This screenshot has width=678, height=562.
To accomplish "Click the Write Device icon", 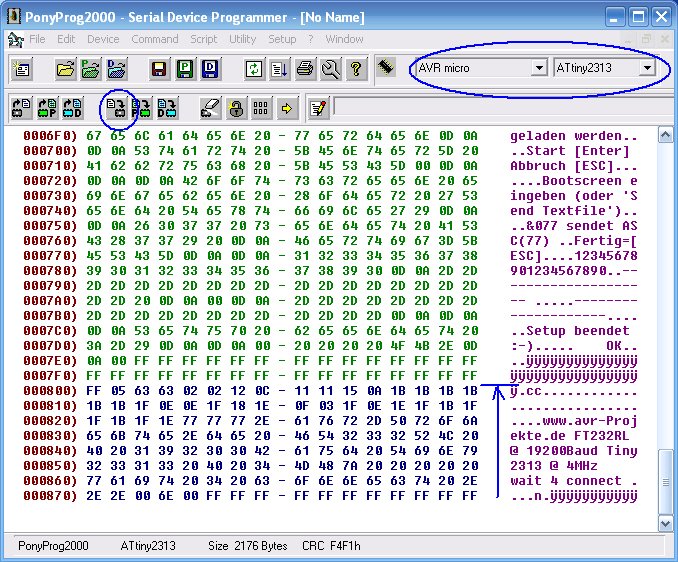I will (x=116, y=108).
